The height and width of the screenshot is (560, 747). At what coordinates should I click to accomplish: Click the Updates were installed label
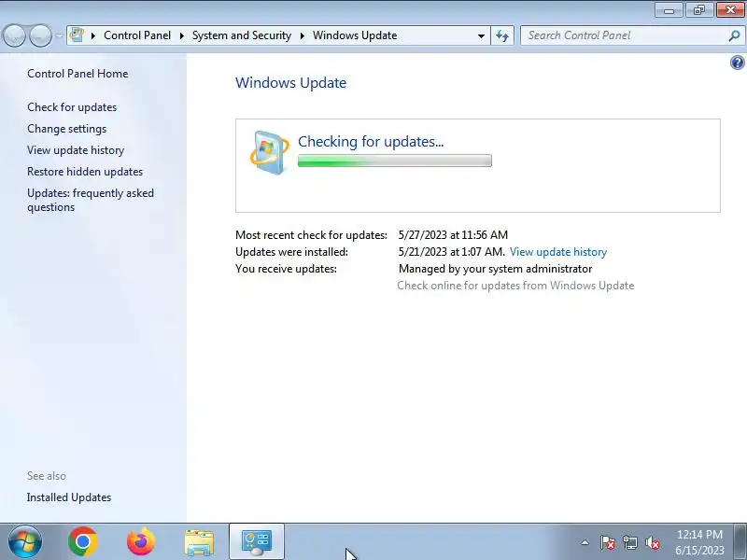pyautogui.click(x=291, y=252)
